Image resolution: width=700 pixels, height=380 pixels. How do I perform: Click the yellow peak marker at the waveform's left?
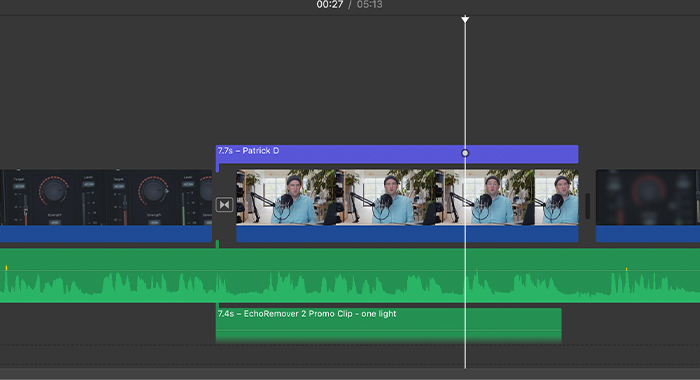coord(6,267)
